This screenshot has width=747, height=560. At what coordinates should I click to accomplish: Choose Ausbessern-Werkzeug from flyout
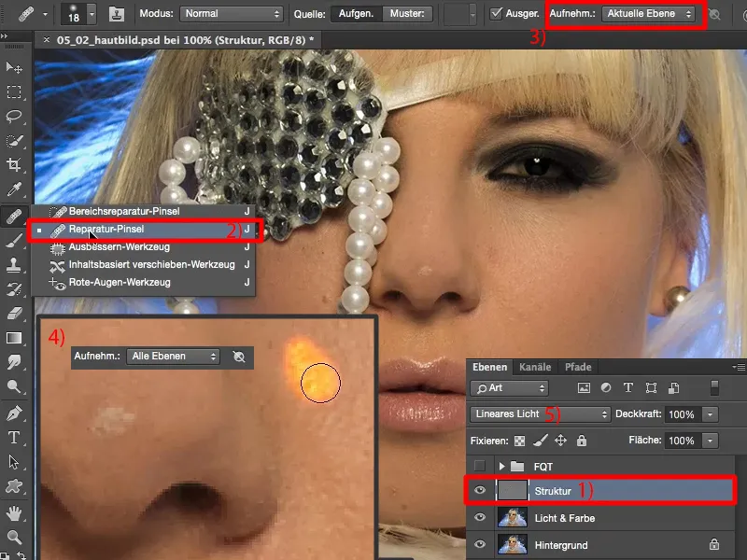(143, 246)
